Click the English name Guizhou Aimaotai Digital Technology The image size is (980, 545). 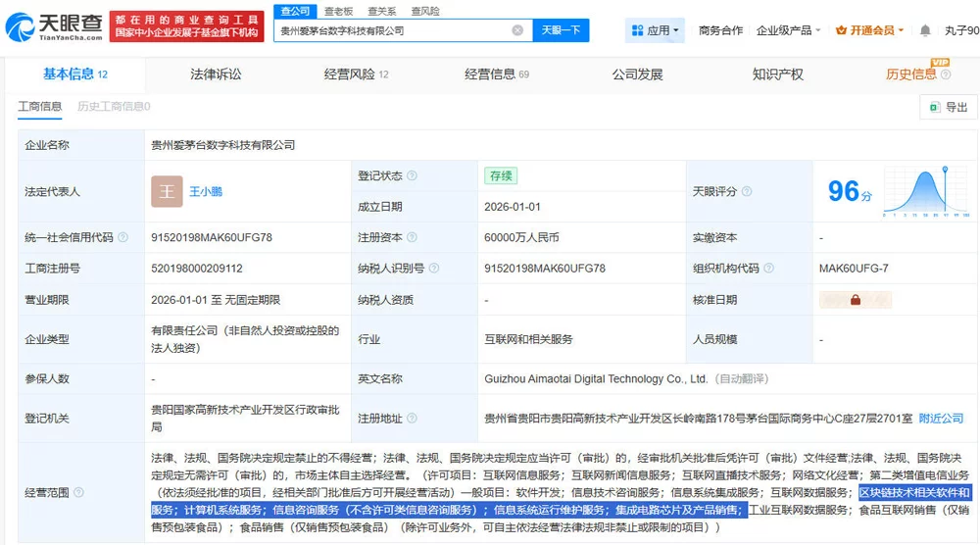click(596, 378)
